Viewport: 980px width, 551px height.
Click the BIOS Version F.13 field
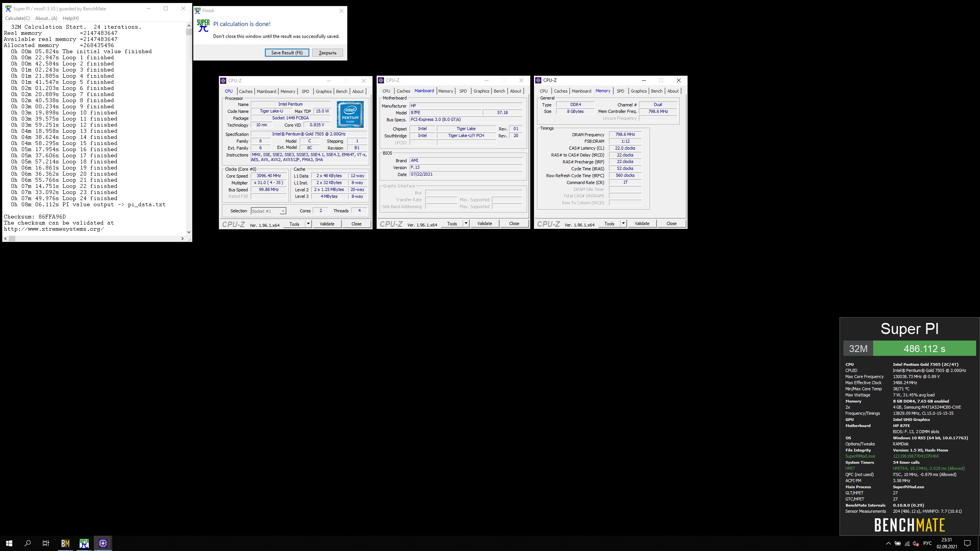click(x=466, y=168)
